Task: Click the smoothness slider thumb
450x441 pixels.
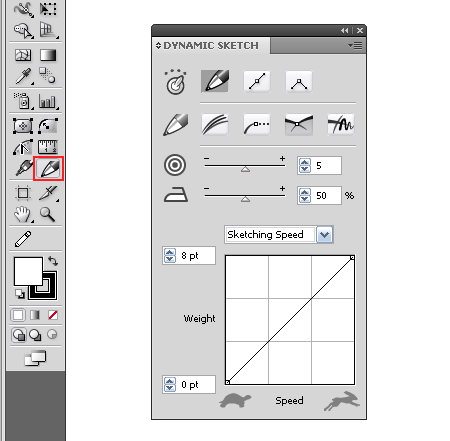Action: (245, 199)
